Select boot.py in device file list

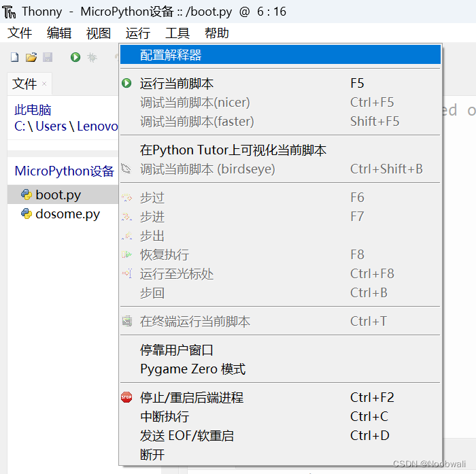[x=63, y=194]
